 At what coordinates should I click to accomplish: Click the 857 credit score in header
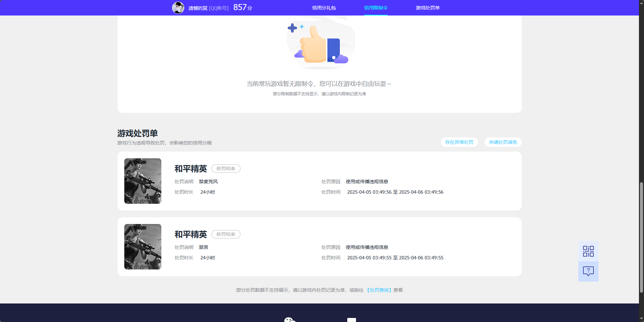pyautogui.click(x=240, y=7)
